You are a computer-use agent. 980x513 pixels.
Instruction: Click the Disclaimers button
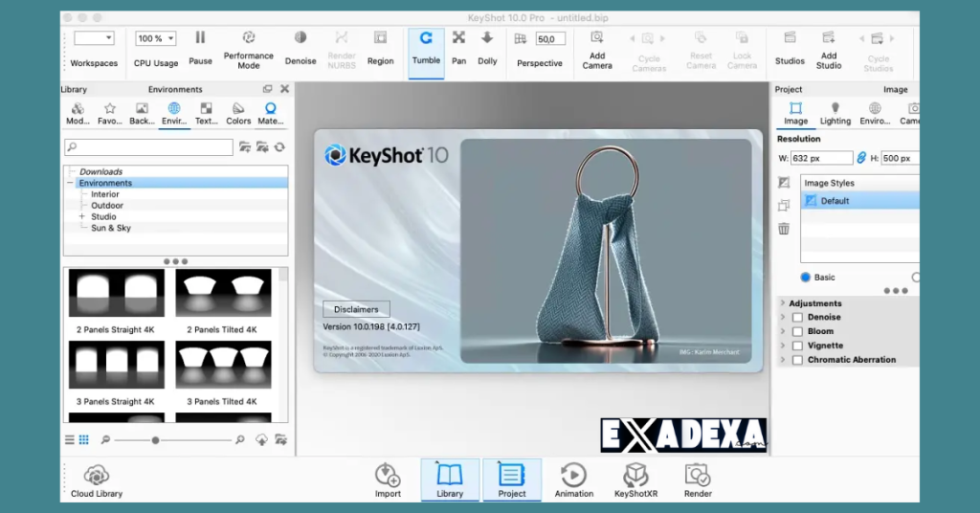pyautogui.click(x=356, y=309)
